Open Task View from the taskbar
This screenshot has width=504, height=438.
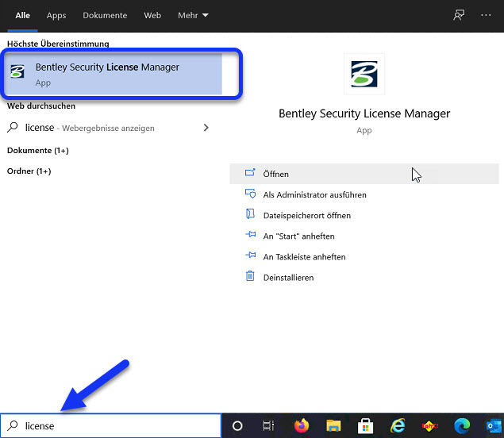(268, 426)
